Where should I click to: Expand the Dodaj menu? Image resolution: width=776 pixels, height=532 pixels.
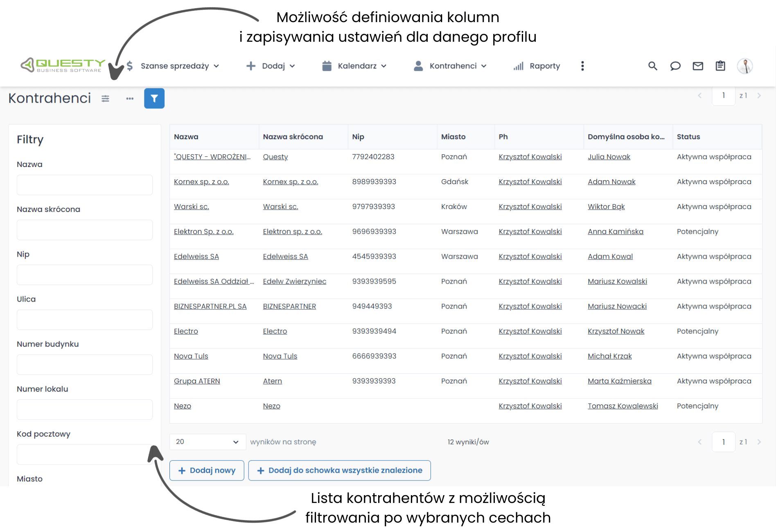[x=271, y=66]
